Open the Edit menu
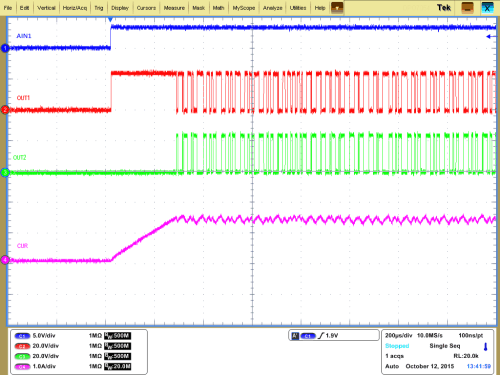This screenshot has height=375, width=500. (24, 8)
